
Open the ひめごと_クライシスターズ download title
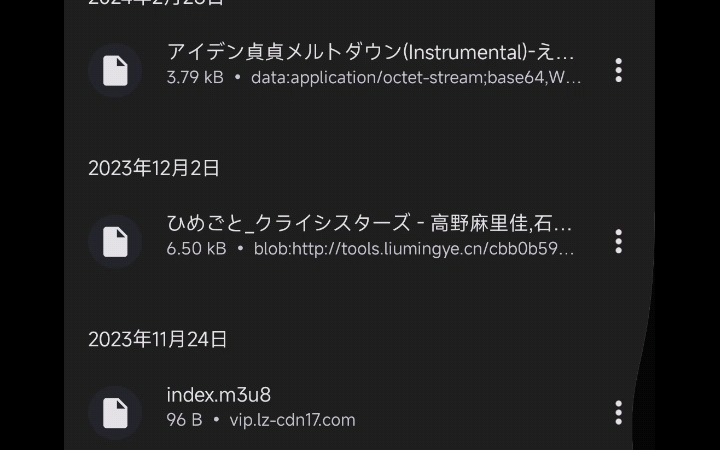point(370,223)
